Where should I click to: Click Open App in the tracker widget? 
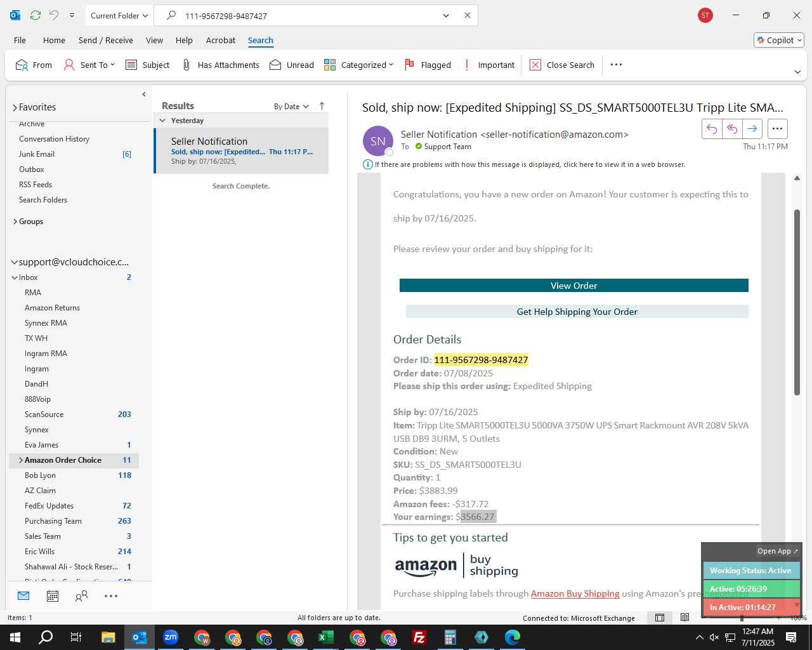(778, 551)
